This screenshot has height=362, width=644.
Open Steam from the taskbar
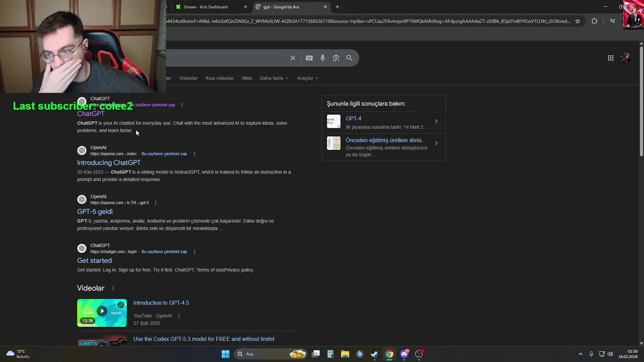tap(374, 354)
